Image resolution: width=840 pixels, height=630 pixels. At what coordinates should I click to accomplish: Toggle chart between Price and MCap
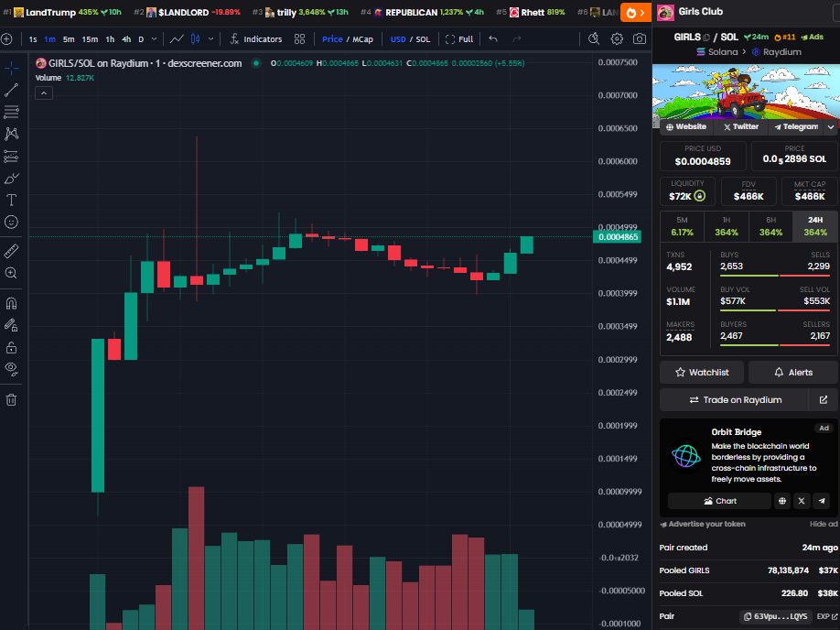347,39
